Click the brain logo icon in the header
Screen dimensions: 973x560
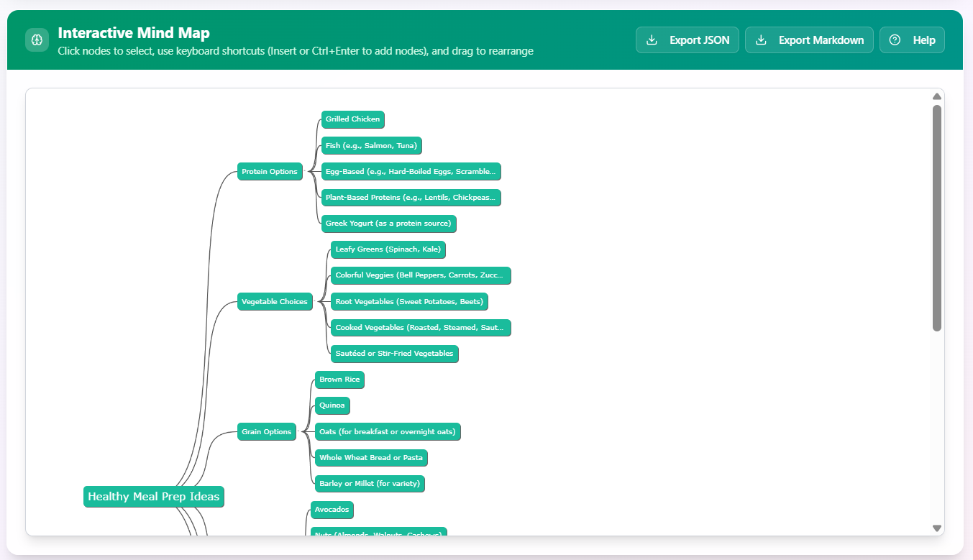pos(37,40)
